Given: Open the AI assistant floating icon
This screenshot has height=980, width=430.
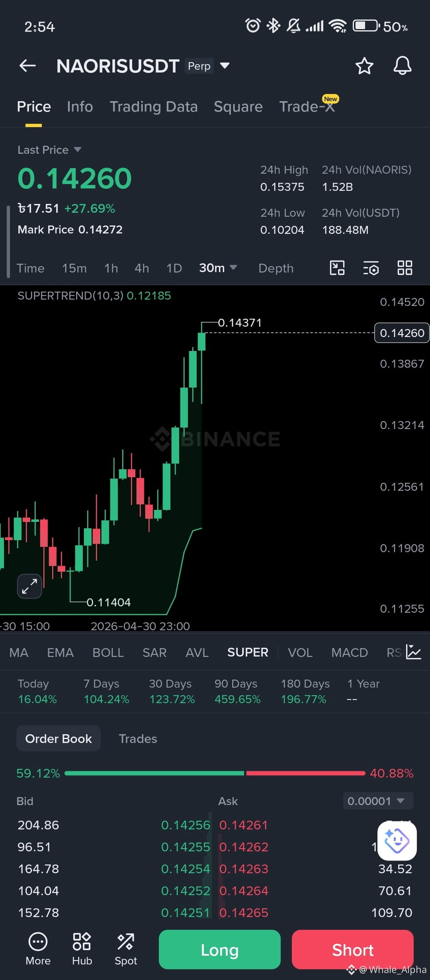Looking at the screenshot, I should pyautogui.click(x=397, y=841).
